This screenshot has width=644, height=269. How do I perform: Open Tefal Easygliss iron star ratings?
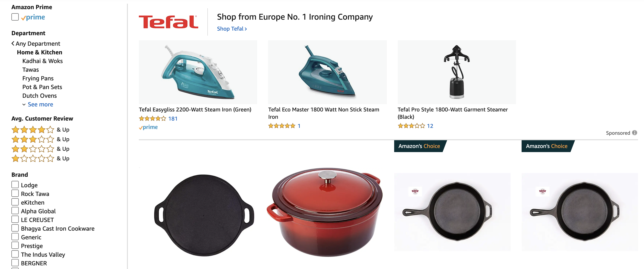click(152, 119)
